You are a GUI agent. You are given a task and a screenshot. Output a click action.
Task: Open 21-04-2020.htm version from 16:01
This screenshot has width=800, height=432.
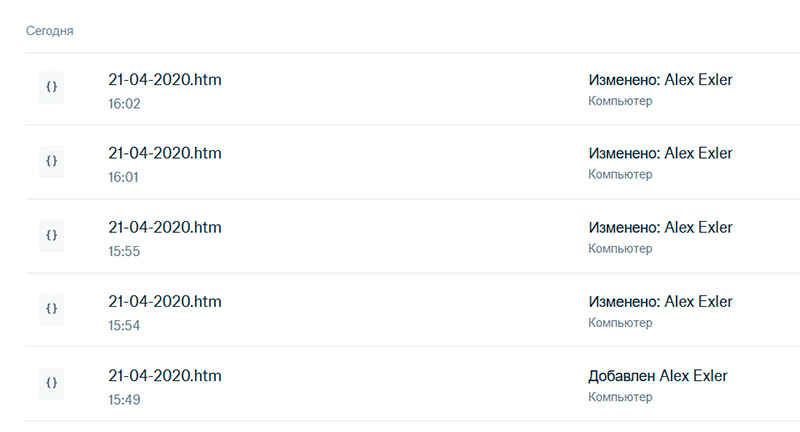click(x=164, y=154)
